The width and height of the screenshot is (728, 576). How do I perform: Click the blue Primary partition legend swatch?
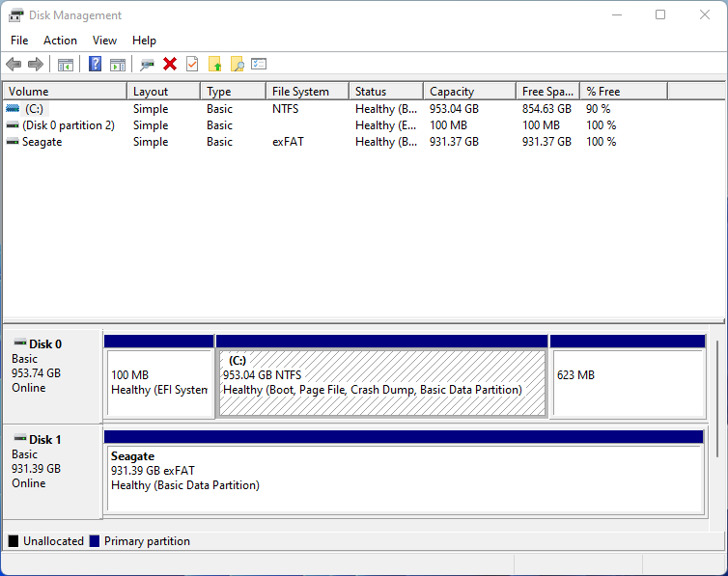pos(95,541)
